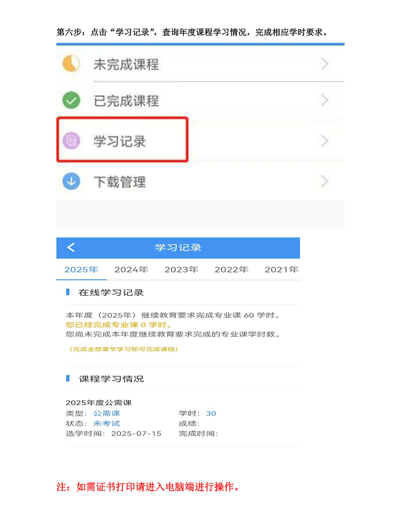Viewport: 399px width, 532px height.
Task: Expand the 未完成课程 row chevron
Action: pos(325,64)
